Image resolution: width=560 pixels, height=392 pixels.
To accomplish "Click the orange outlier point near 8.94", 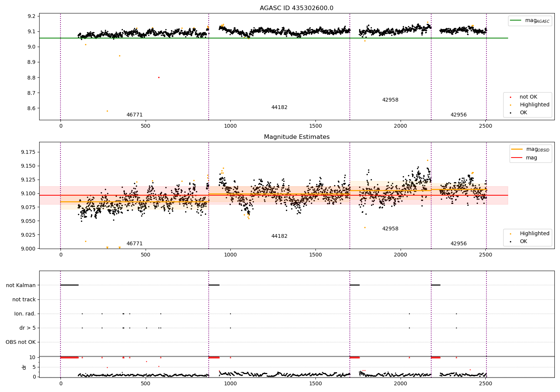I will click(119, 56).
